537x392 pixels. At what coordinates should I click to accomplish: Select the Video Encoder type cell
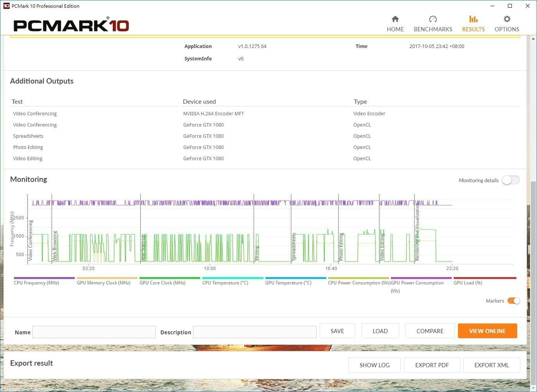click(x=369, y=113)
